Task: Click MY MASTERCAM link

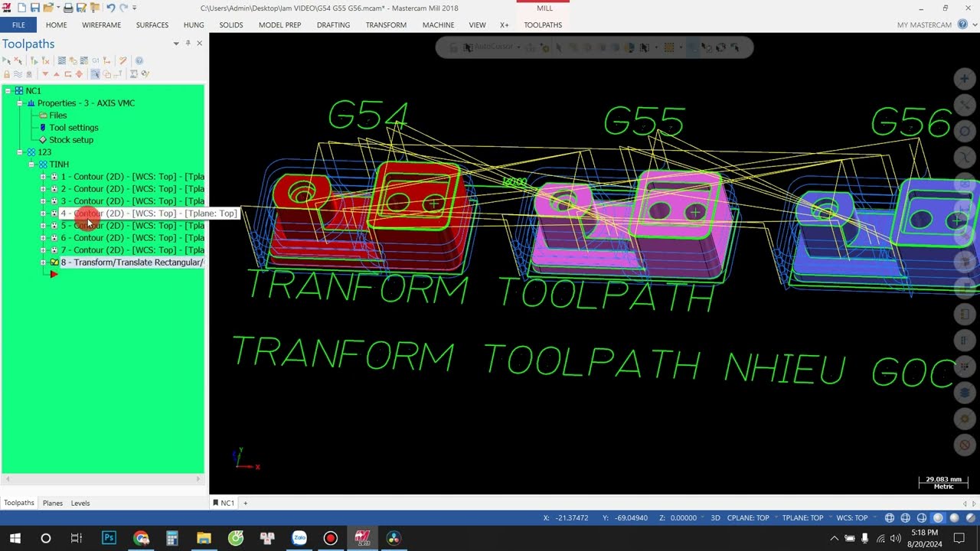Action: [x=924, y=24]
